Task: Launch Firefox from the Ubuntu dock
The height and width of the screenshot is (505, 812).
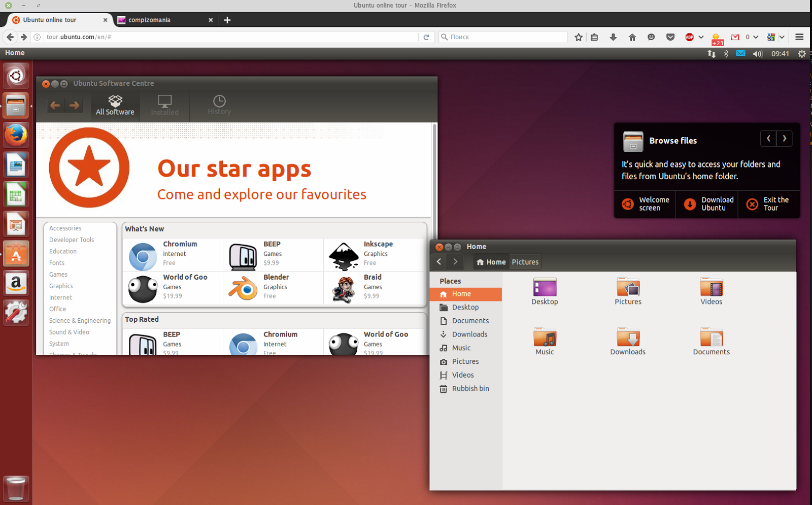Action: click(x=16, y=135)
